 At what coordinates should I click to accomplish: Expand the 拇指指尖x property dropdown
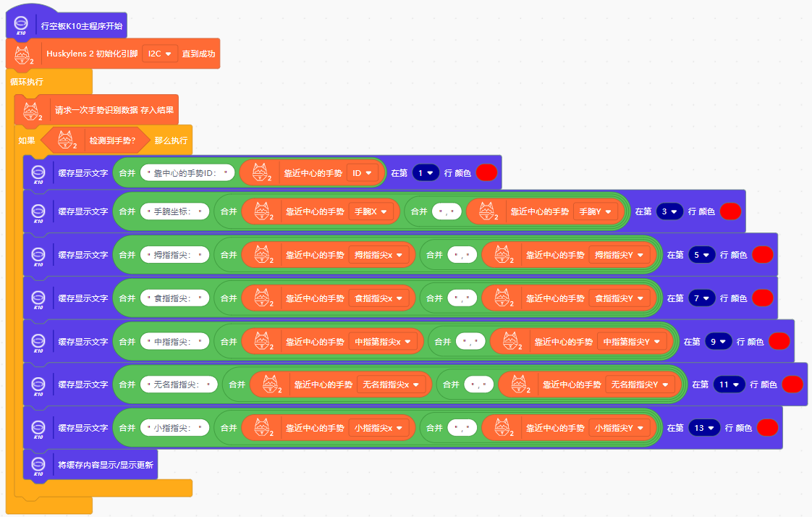point(379,255)
